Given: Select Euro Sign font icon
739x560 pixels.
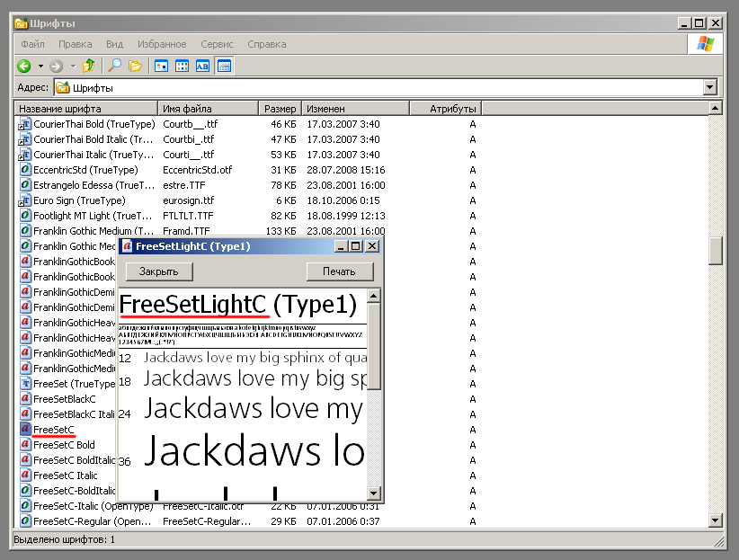Looking at the screenshot, I should click(24, 200).
